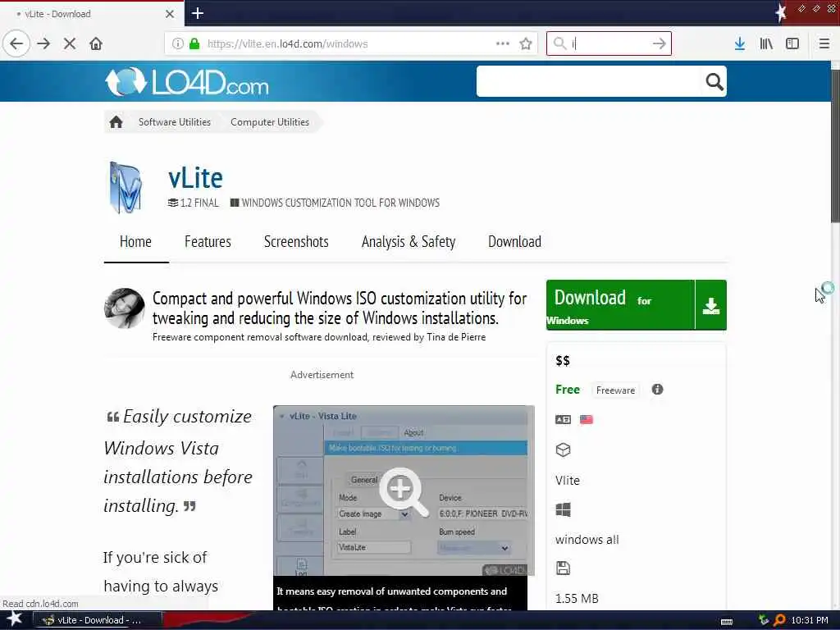The image size is (840, 630).
Task: Click the taskbar search magnifier tray icon
Action: coord(779,620)
